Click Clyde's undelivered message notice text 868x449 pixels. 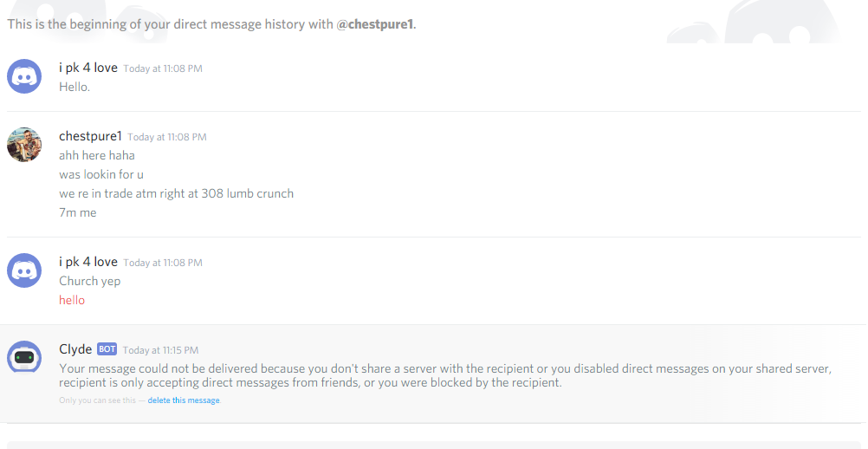click(x=433, y=375)
